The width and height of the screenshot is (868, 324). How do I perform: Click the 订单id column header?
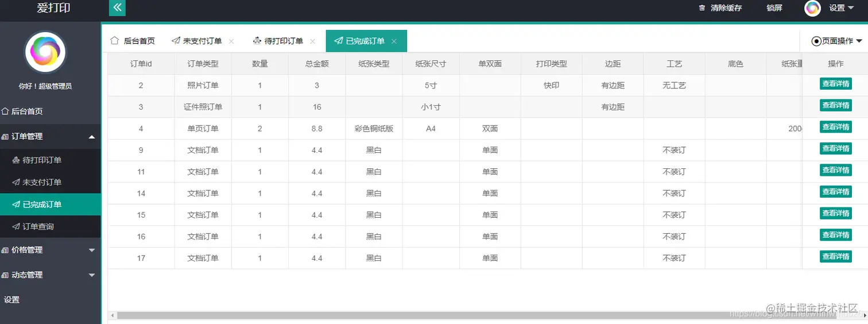coord(141,64)
